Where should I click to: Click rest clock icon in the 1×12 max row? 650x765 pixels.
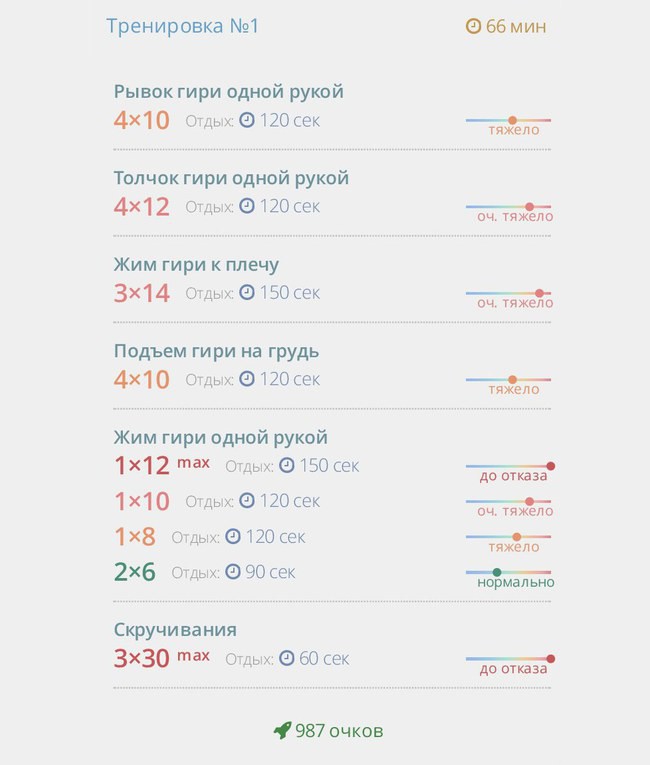287,465
